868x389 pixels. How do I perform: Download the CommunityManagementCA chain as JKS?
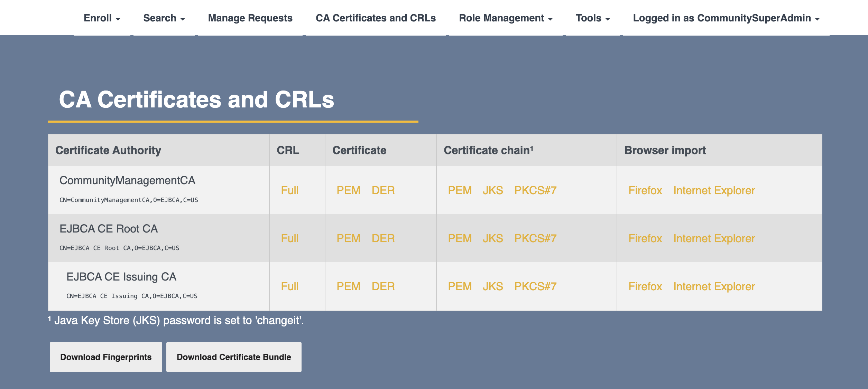(493, 190)
